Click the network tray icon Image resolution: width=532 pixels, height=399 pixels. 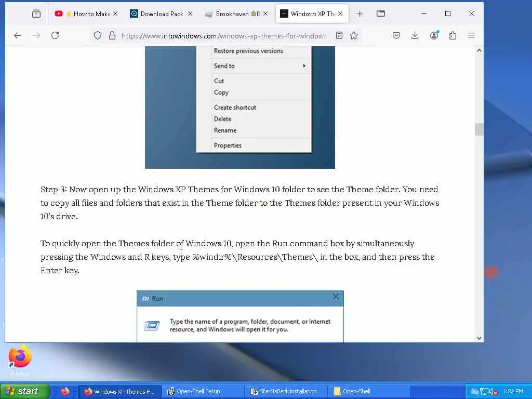(x=484, y=392)
